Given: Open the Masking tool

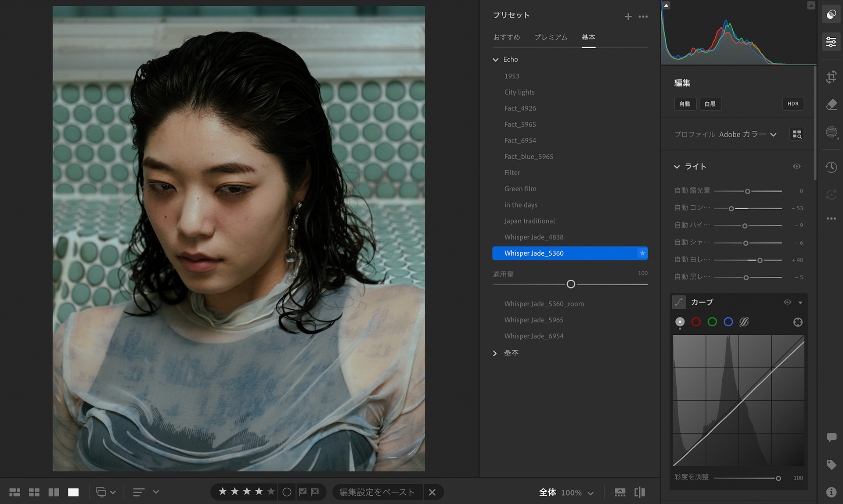Looking at the screenshot, I should click(831, 132).
